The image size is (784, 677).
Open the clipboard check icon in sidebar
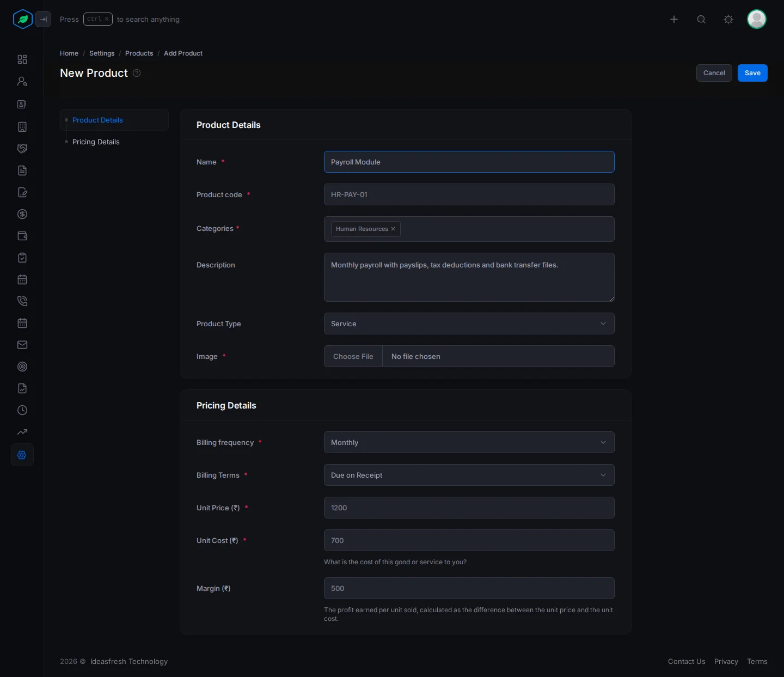click(22, 258)
